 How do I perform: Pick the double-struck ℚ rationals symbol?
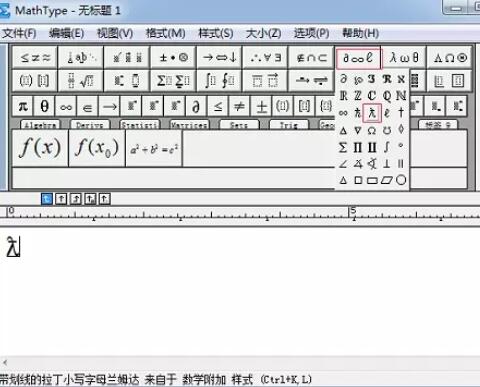(387, 96)
